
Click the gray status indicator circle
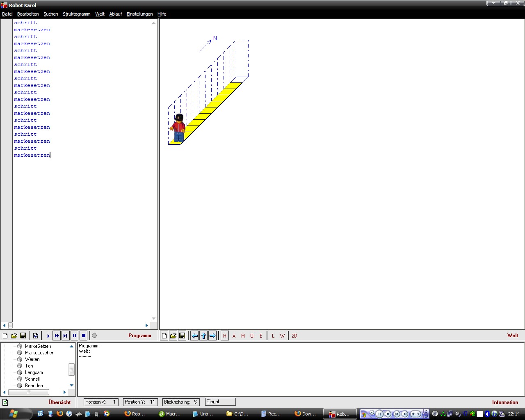tap(94, 336)
